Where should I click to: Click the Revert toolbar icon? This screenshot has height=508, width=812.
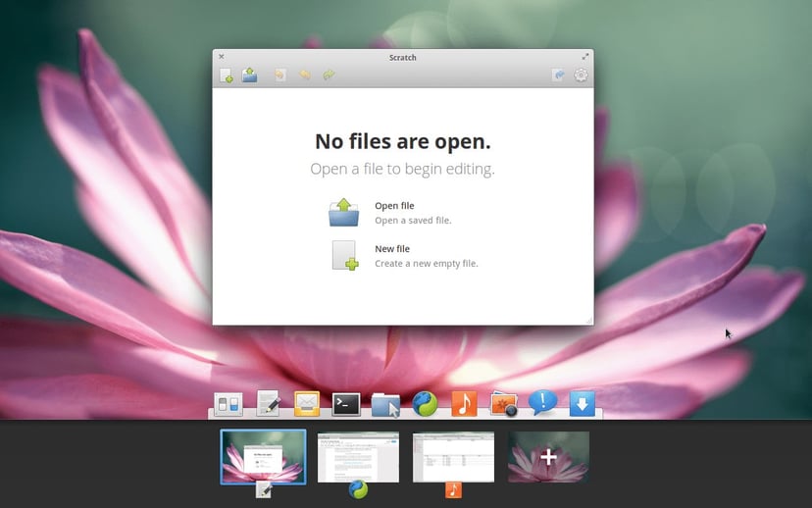click(280, 76)
